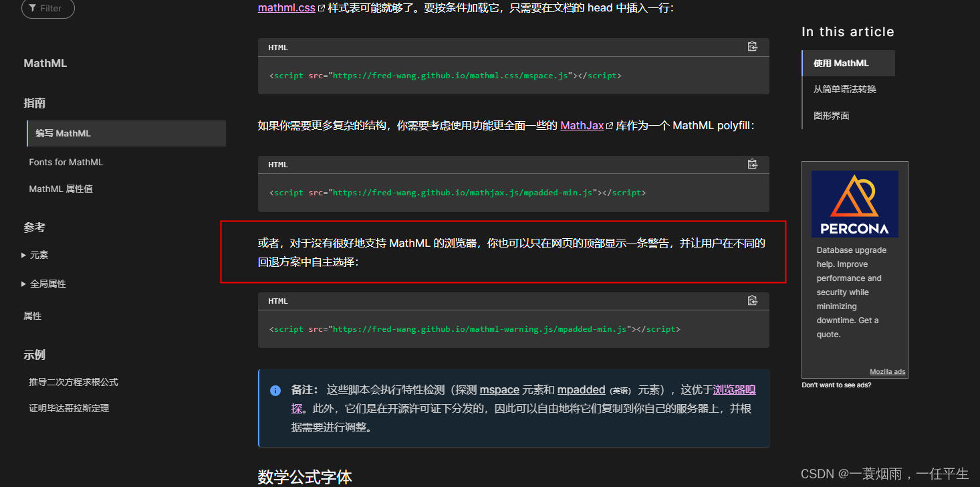The image size is (980, 487).
Task: Copy the mspace.js code block
Action: tap(752, 47)
